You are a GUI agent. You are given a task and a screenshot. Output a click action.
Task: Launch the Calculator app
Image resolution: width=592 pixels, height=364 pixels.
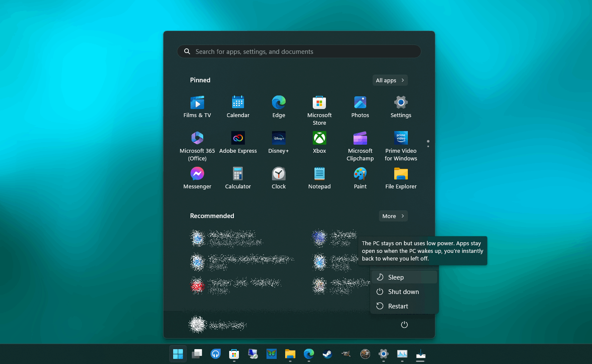coord(238,178)
